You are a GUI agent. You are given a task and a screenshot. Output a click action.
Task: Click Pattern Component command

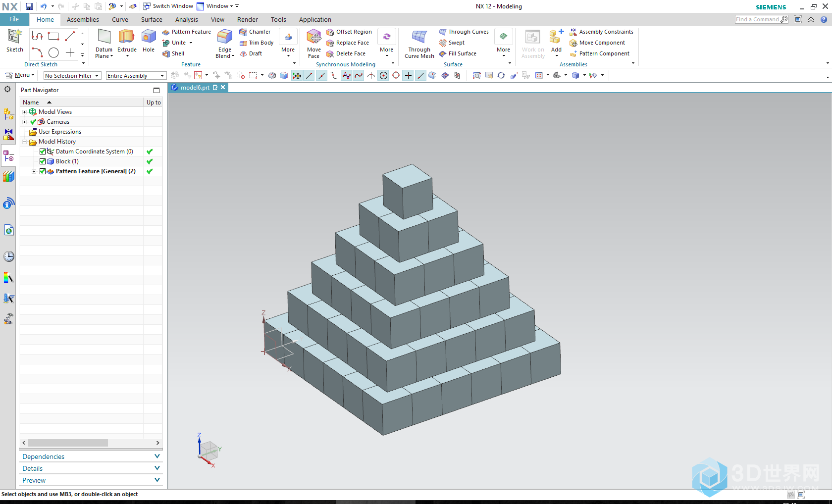click(600, 53)
